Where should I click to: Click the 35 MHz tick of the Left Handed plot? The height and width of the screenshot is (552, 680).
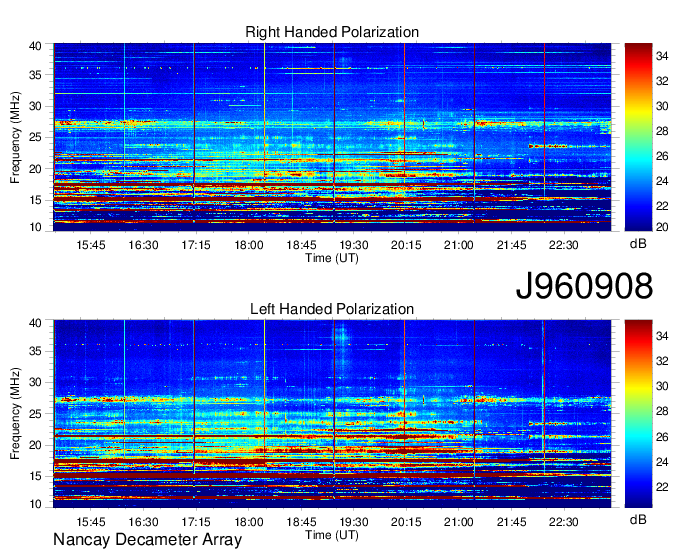pos(35,351)
